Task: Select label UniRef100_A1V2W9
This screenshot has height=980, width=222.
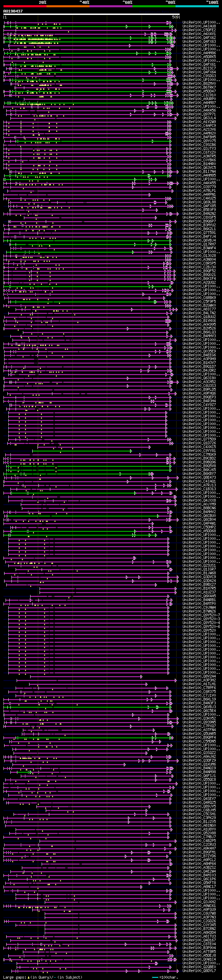Action: (x=199, y=122)
